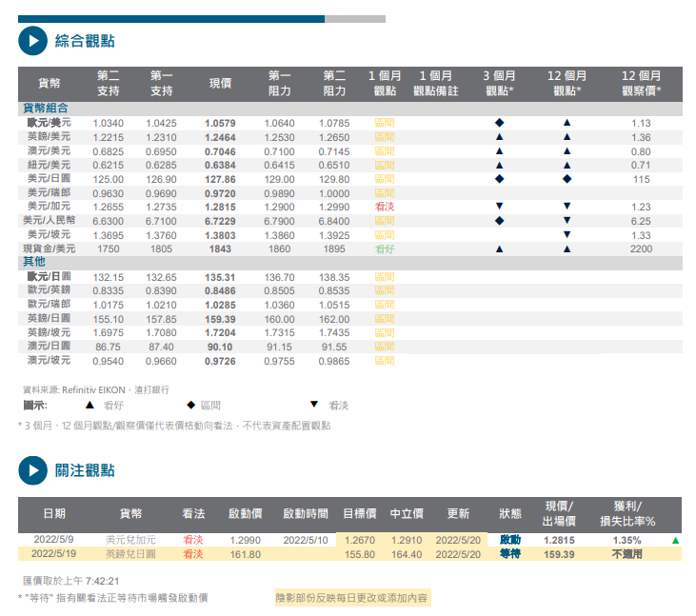
Task: Click the 等待 status in 英鎊兌日圓 row
Action: tap(510, 553)
